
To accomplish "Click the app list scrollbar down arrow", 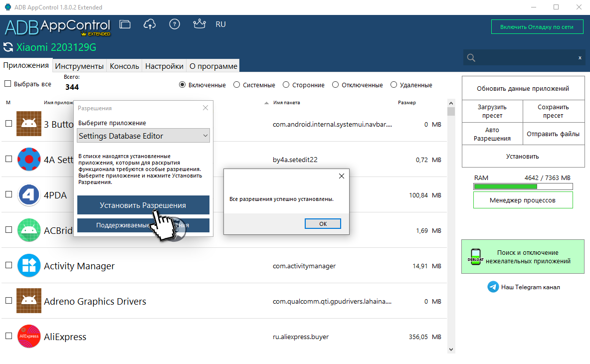I will 451,350.
